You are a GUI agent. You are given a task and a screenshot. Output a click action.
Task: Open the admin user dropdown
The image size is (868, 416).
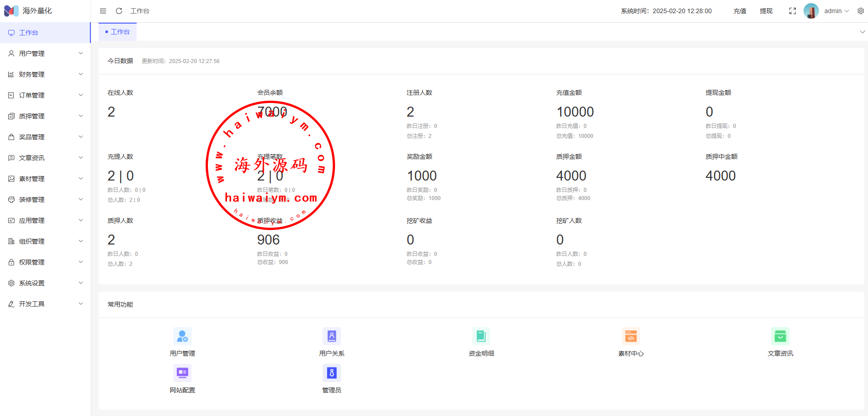tap(836, 11)
